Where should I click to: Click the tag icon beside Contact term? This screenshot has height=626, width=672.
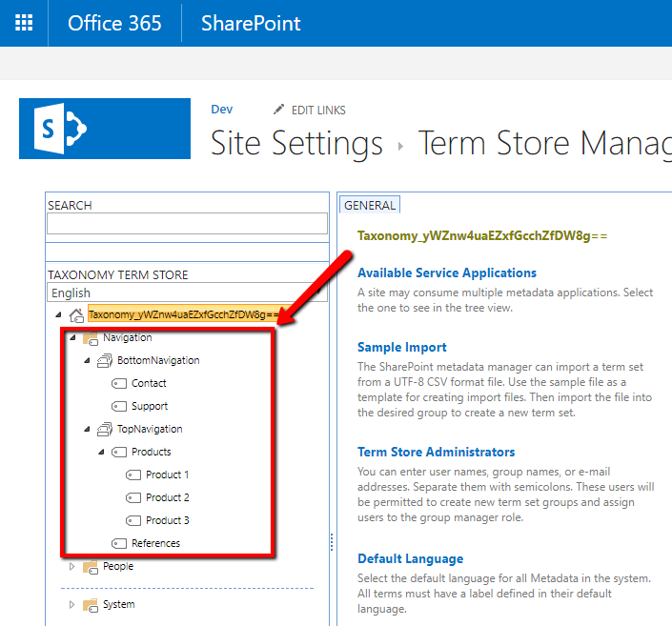119,384
